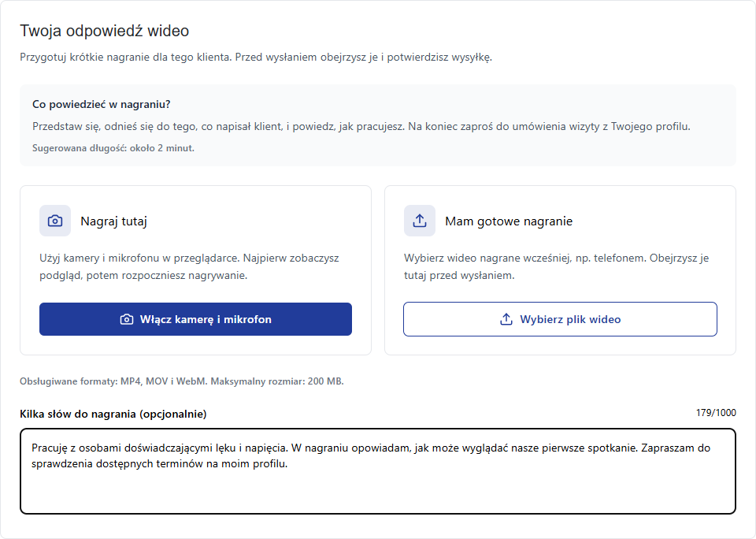
Task: Focus the Kilka słów do nagrania text area
Action: (378, 471)
